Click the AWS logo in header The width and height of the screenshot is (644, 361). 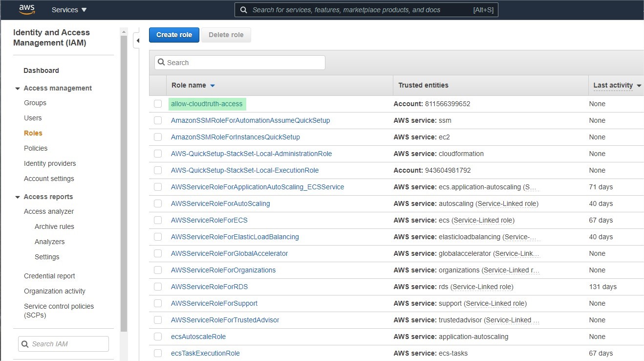click(27, 9)
